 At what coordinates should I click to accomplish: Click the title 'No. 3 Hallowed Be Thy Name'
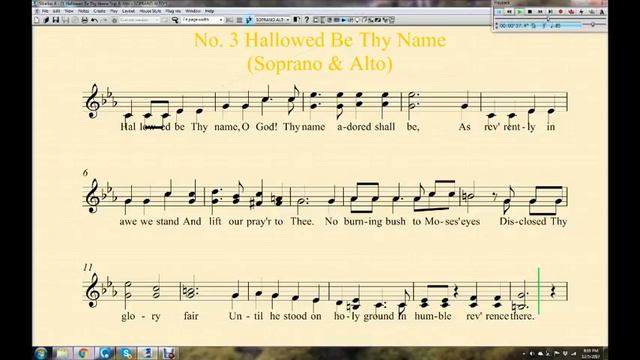(x=320, y=40)
